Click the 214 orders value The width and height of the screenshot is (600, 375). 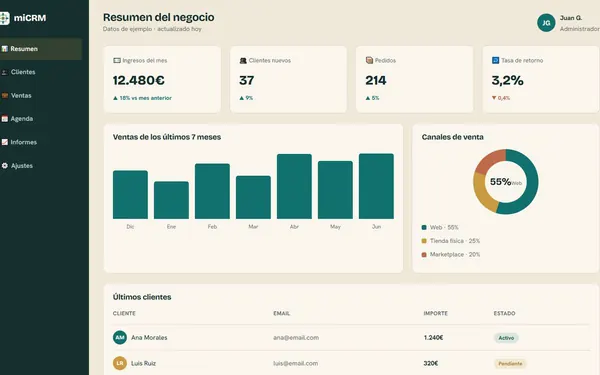[x=376, y=80]
